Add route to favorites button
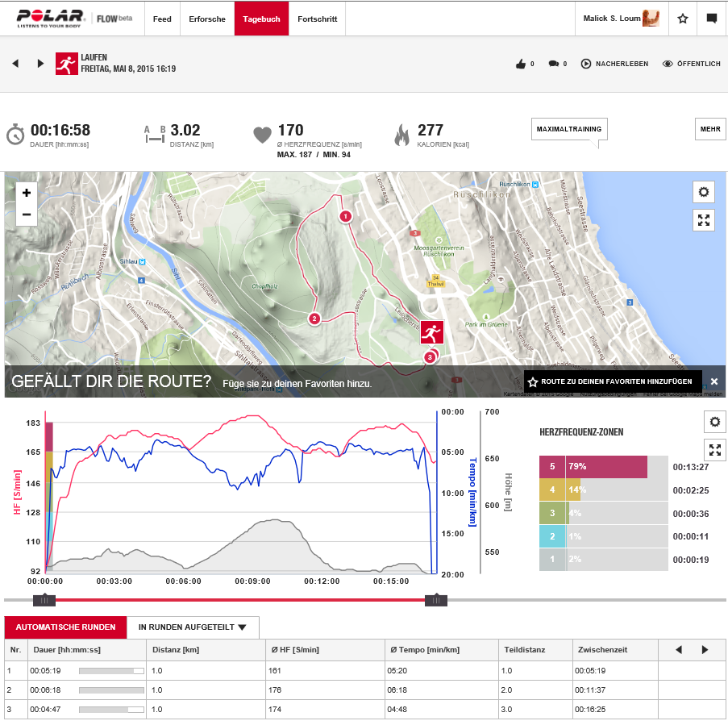This screenshot has height=725, width=728. [612, 381]
